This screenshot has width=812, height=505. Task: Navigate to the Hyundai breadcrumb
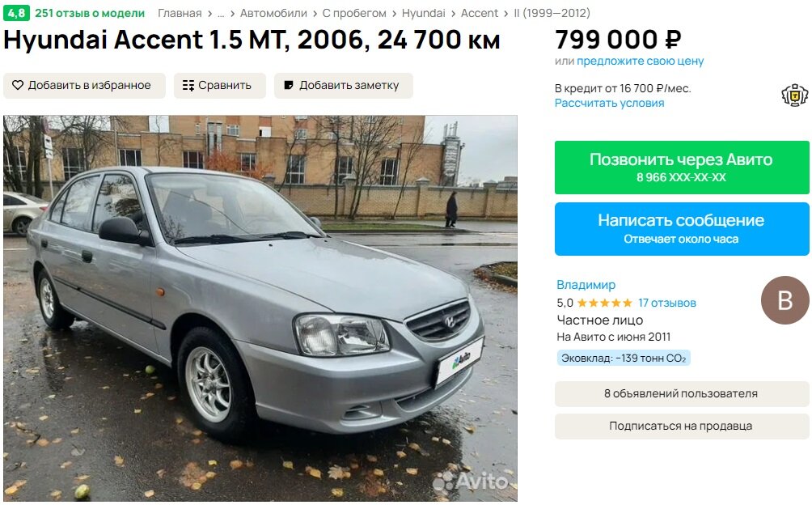coord(424,14)
